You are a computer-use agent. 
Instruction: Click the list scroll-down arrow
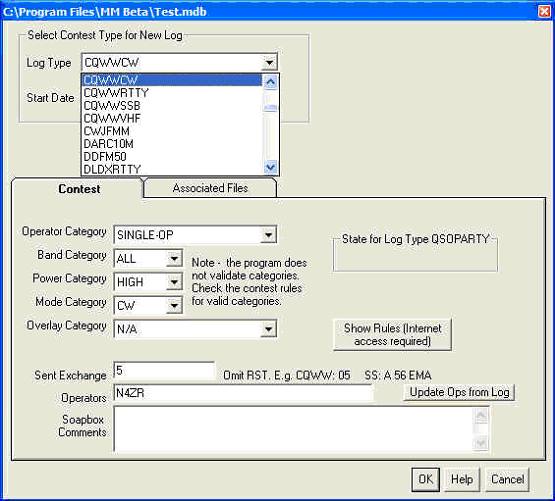270,167
